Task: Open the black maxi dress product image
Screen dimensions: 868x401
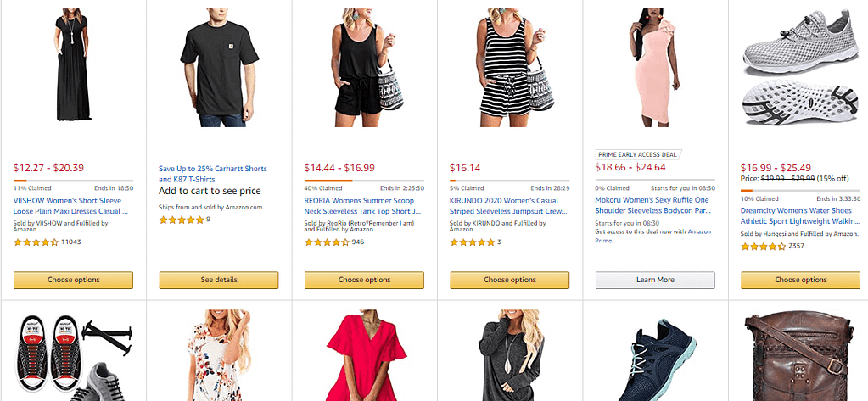Action: click(73, 68)
